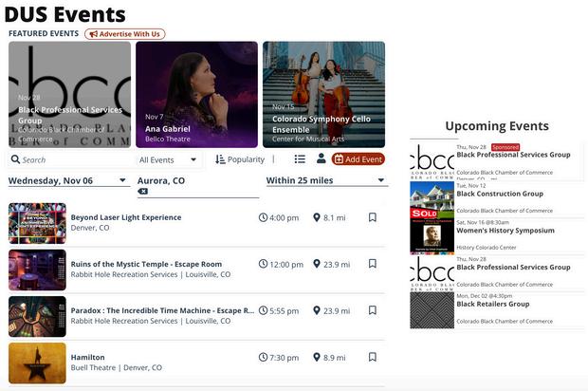
Task: Switch to list view icon
Action: (x=300, y=159)
